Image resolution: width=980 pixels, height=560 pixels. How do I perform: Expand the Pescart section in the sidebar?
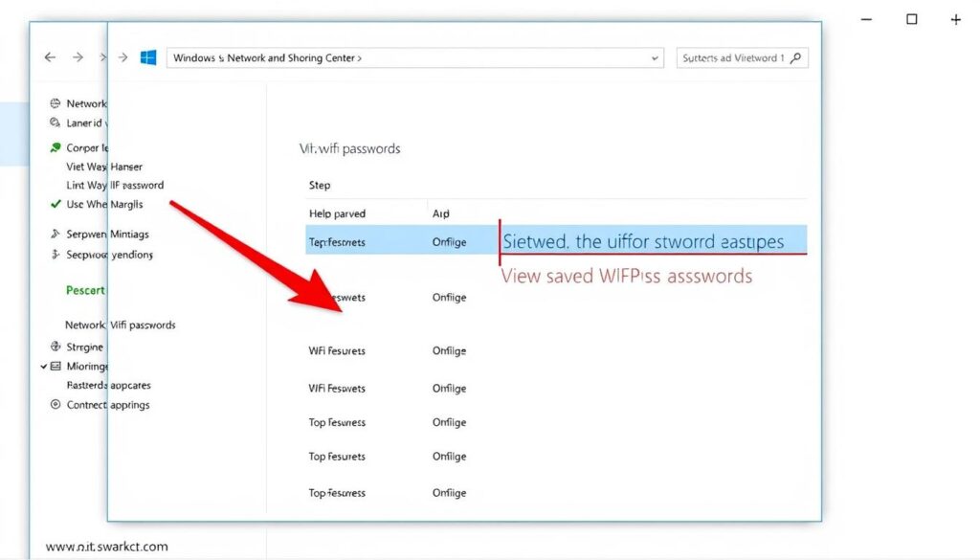85,289
